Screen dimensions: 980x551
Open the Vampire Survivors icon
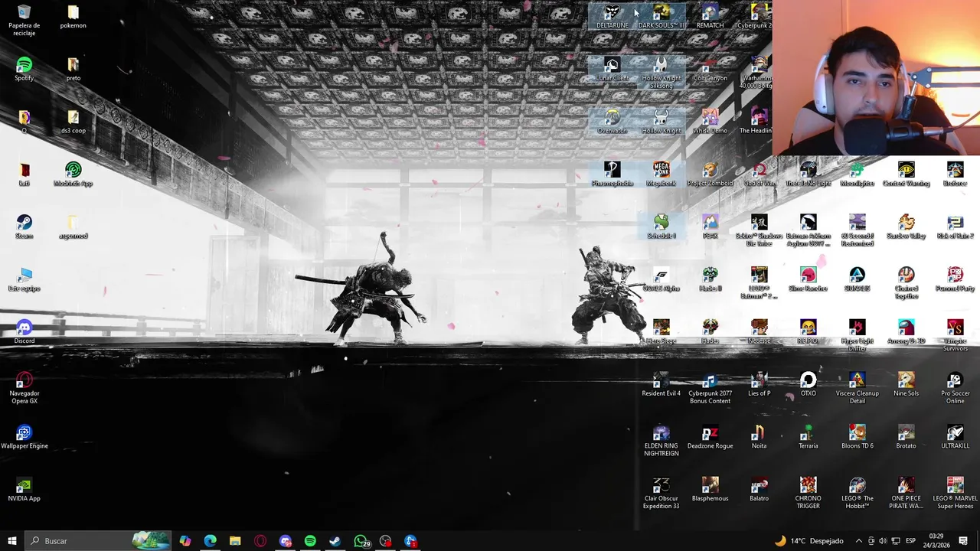[x=955, y=335]
